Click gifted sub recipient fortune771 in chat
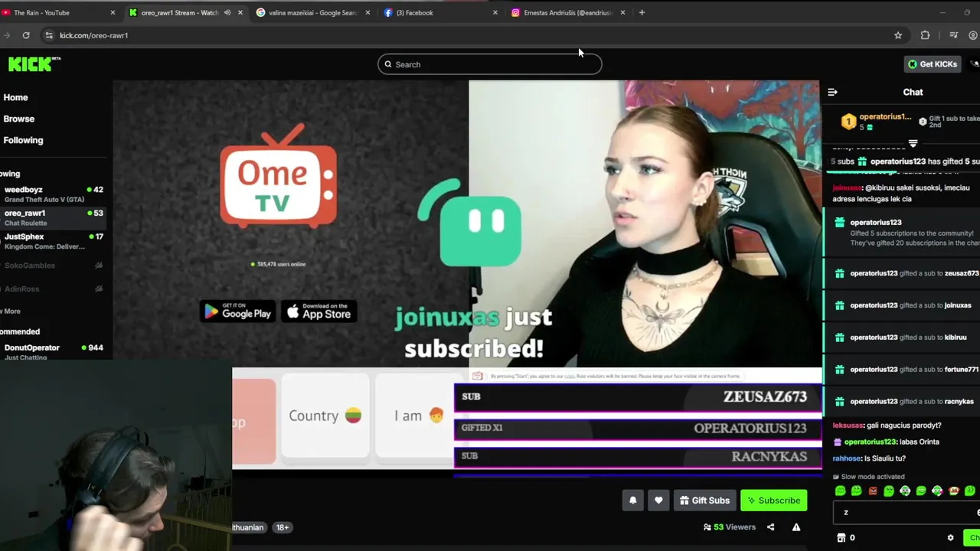 pos(962,370)
